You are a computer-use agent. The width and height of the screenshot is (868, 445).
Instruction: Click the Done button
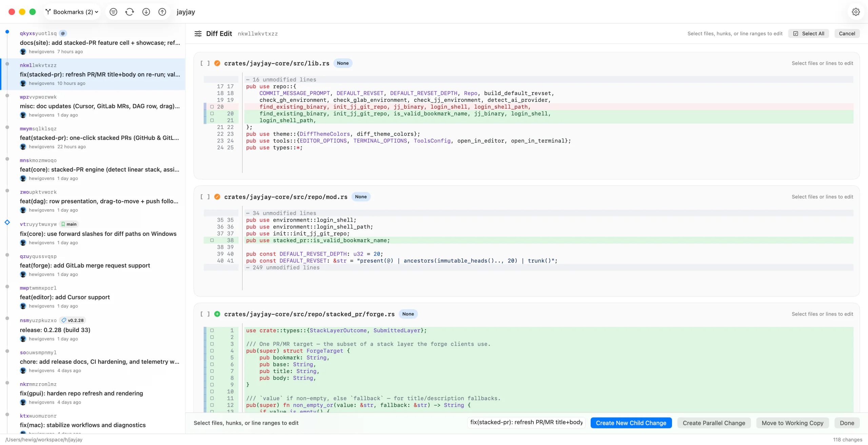(847, 423)
